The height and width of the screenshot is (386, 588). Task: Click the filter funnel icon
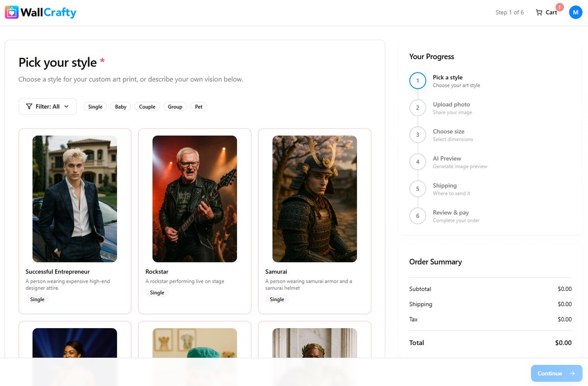click(x=29, y=106)
